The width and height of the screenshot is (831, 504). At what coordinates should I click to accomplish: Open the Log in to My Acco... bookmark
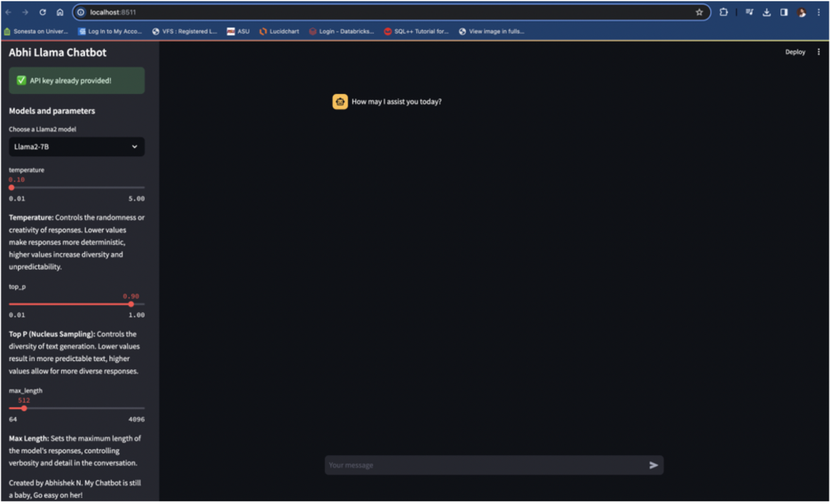tap(110, 31)
